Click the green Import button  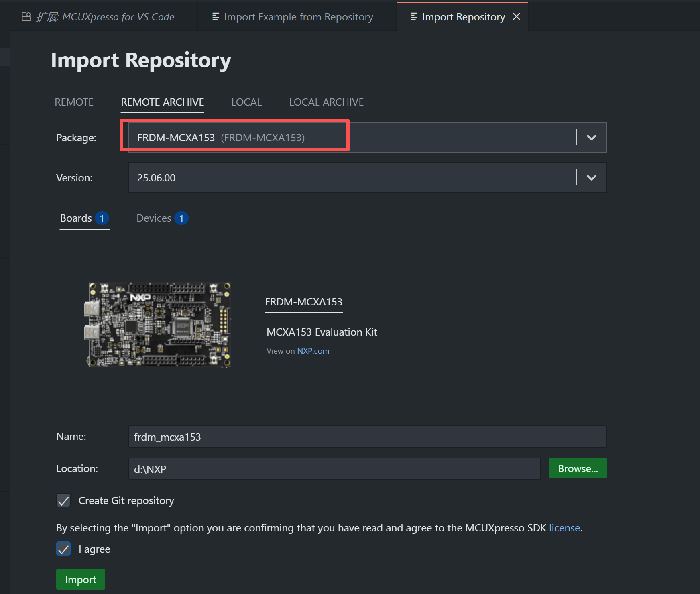(x=81, y=580)
